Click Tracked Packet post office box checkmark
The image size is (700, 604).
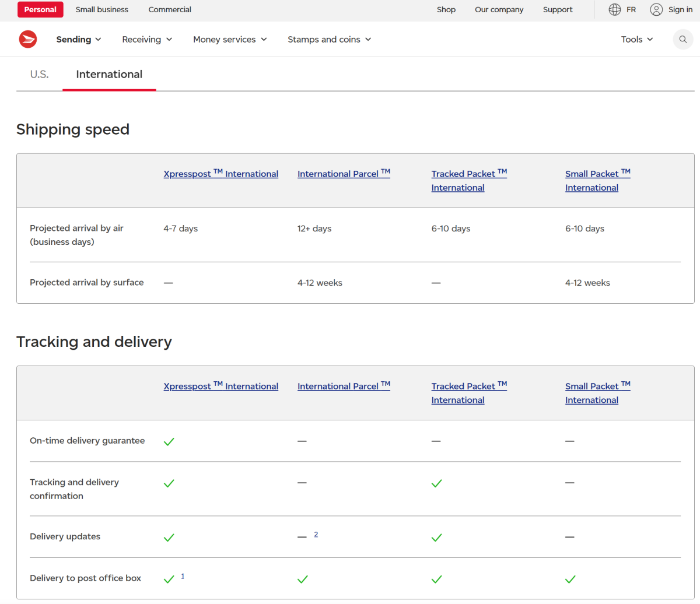click(437, 579)
